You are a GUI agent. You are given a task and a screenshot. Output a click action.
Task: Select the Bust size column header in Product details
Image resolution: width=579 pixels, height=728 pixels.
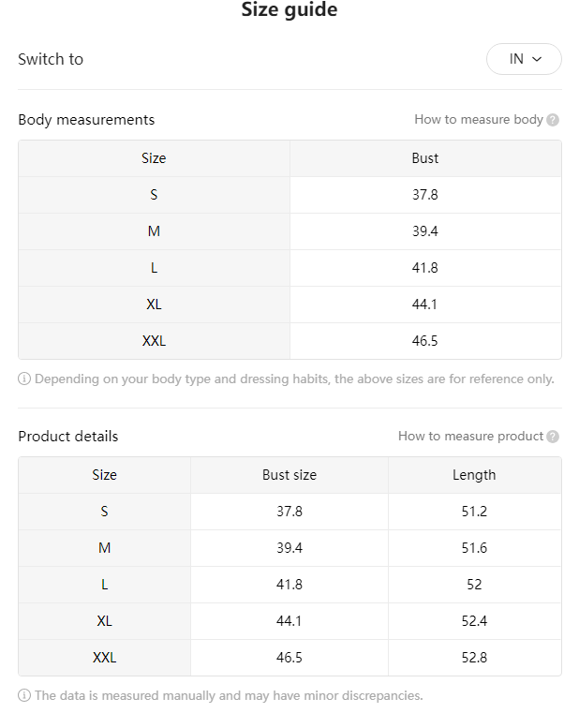click(289, 475)
